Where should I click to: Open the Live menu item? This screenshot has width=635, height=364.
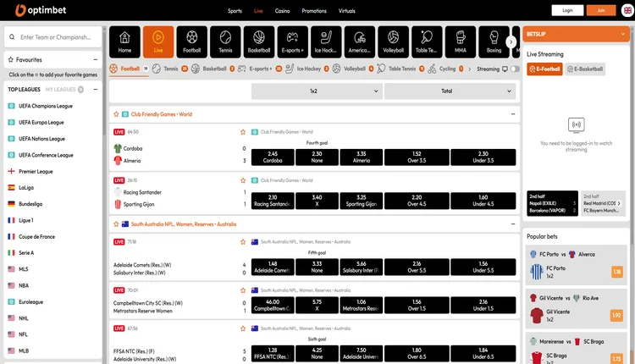coord(258,11)
